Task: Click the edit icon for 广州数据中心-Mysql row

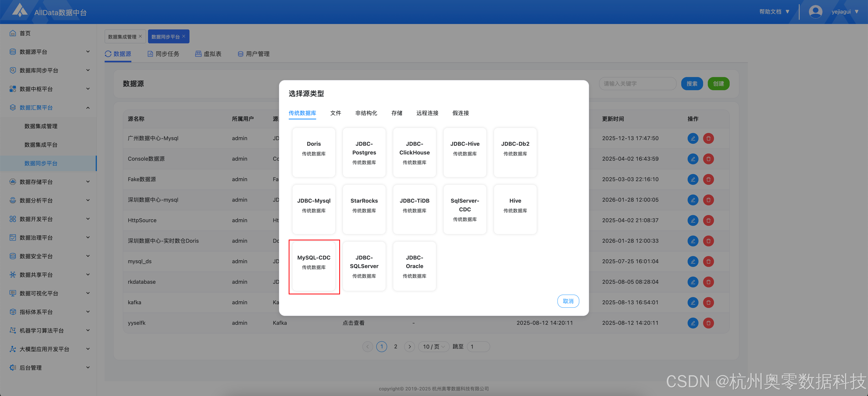Action: click(693, 138)
